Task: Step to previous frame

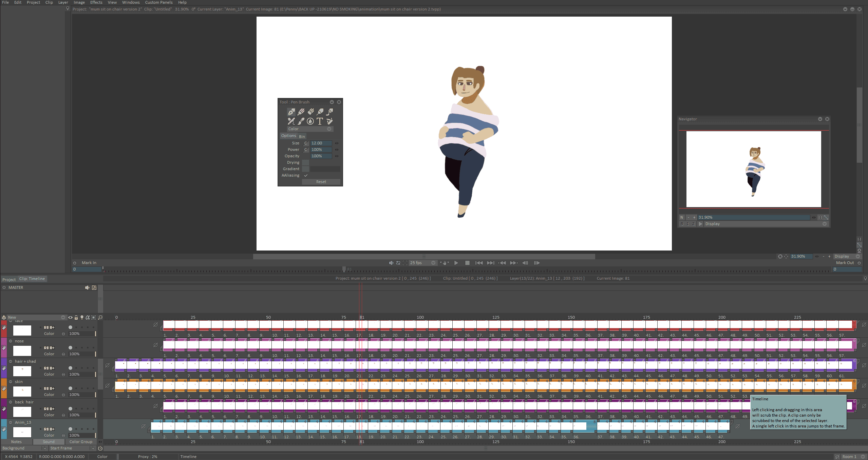Action: click(525, 263)
